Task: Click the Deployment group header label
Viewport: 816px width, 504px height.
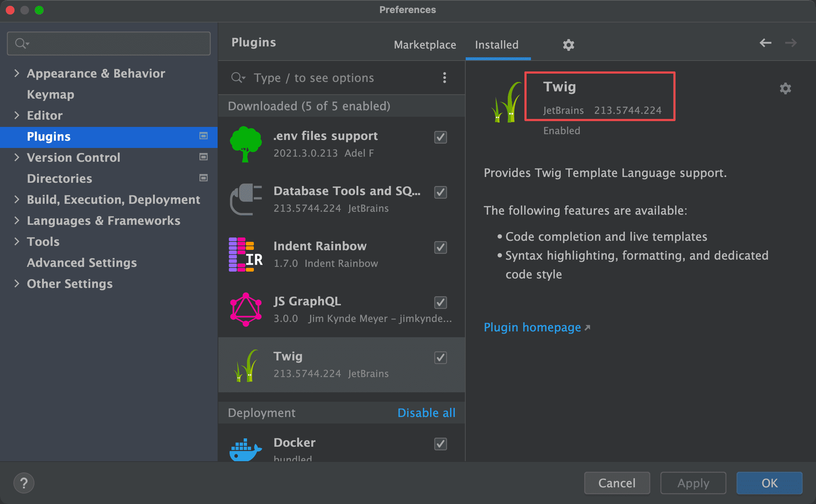Action: click(x=261, y=413)
